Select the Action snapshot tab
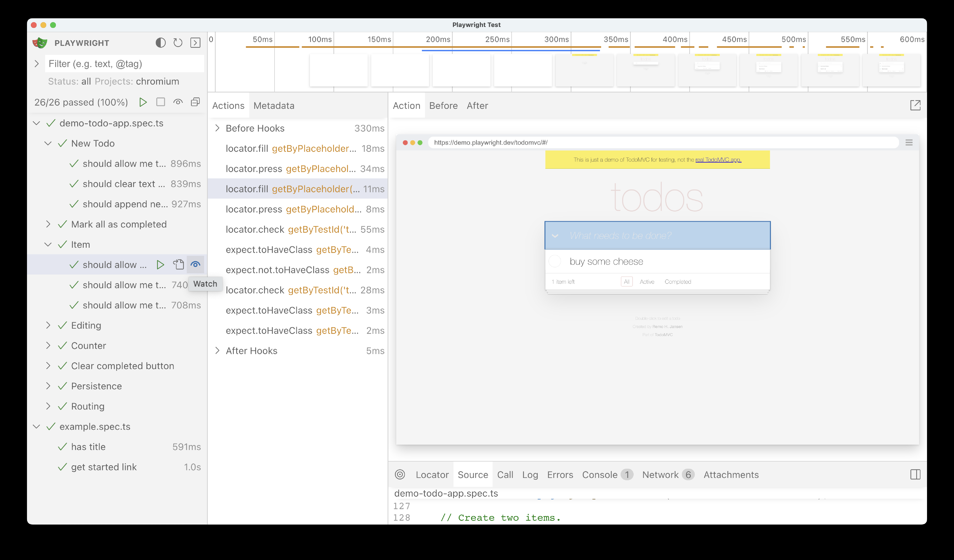The height and width of the screenshot is (560, 954). [407, 106]
